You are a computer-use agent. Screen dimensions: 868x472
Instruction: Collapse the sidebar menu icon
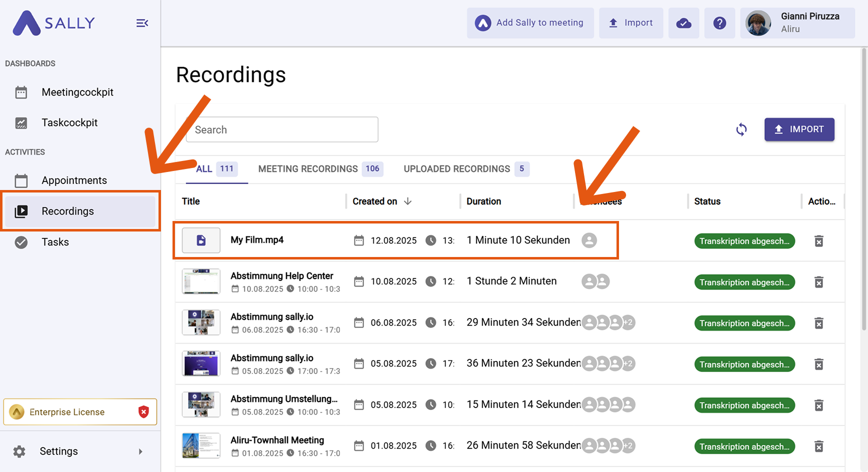pyautogui.click(x=142, y=23)
